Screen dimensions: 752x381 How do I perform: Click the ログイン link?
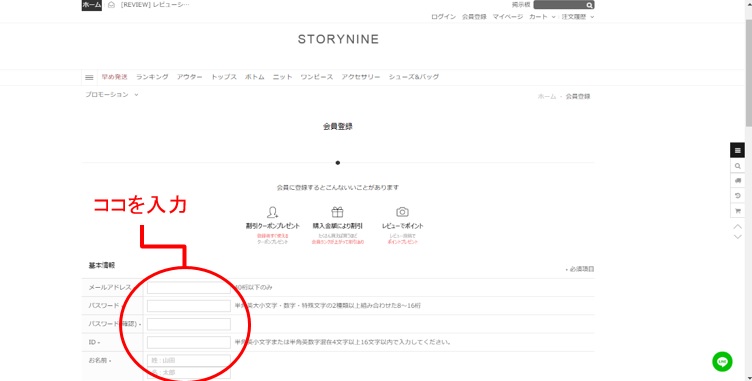(443, 17)
